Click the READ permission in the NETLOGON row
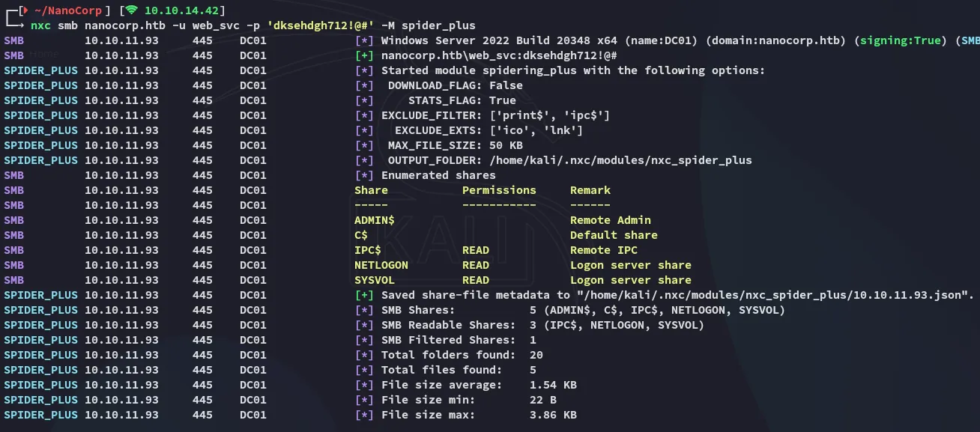Viewport: 980px width, 432px height. coord(476,265)
